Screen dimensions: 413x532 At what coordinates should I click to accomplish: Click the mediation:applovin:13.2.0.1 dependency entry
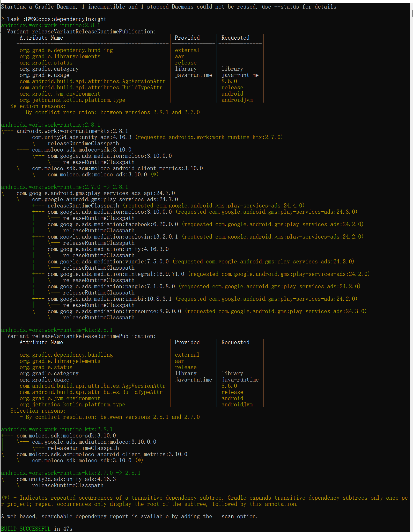113,237
